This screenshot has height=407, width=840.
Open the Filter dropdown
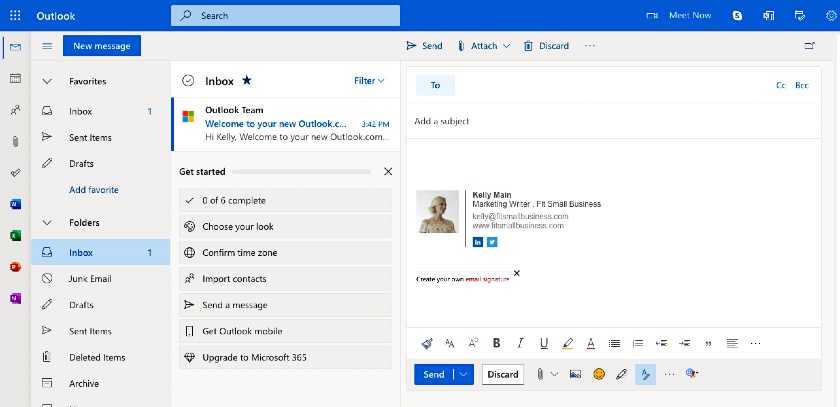click(369, 81)
